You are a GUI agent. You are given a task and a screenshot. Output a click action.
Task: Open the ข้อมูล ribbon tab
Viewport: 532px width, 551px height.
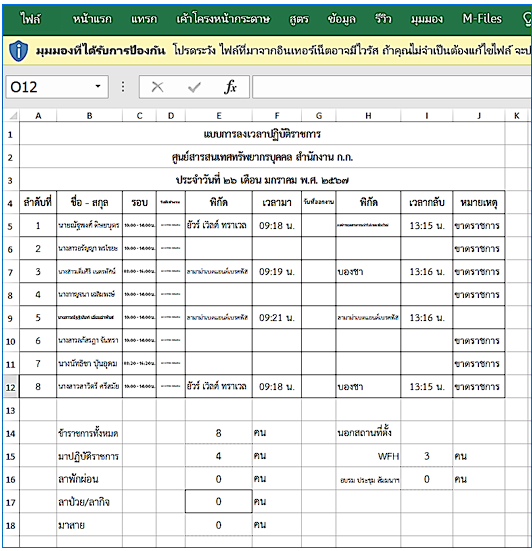point(341,19)
